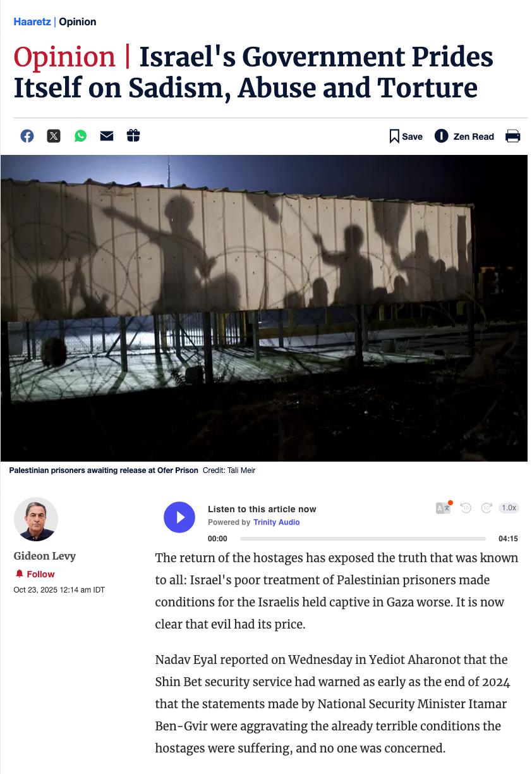The image size is (532, 774).
Task: Rewind audio ten seconds
Action: pyautogui.click(x=466, y=508)
